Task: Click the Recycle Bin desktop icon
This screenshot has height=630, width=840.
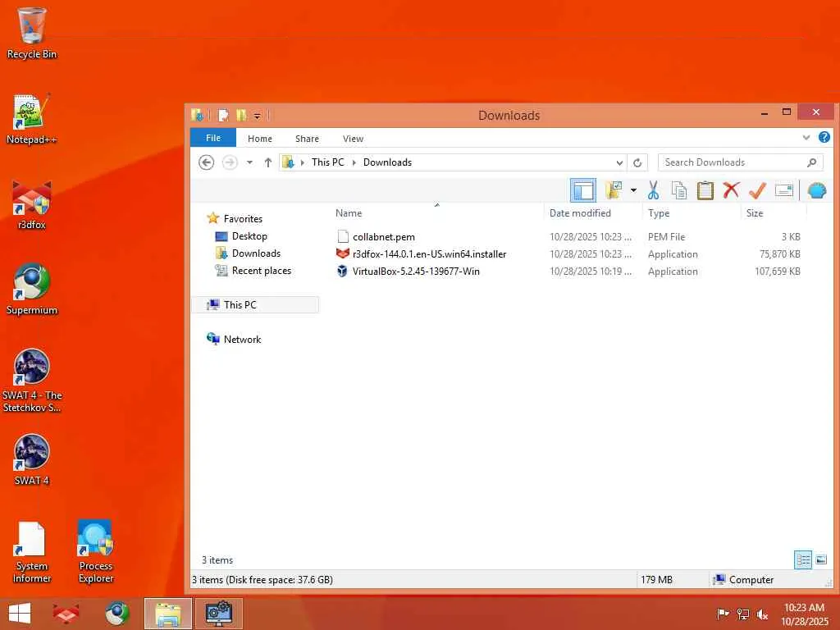Action: click(32, 33)
